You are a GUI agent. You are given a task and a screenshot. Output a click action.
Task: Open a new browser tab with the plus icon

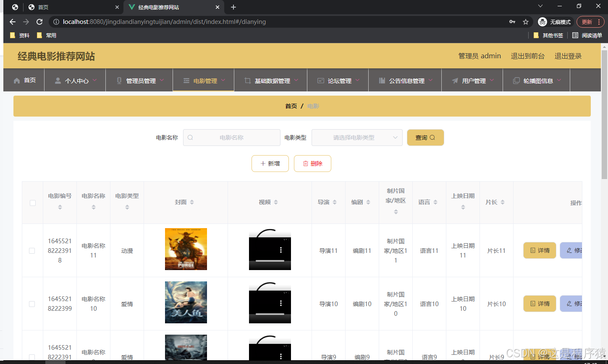pyautogui.click(x=233, y=7)
